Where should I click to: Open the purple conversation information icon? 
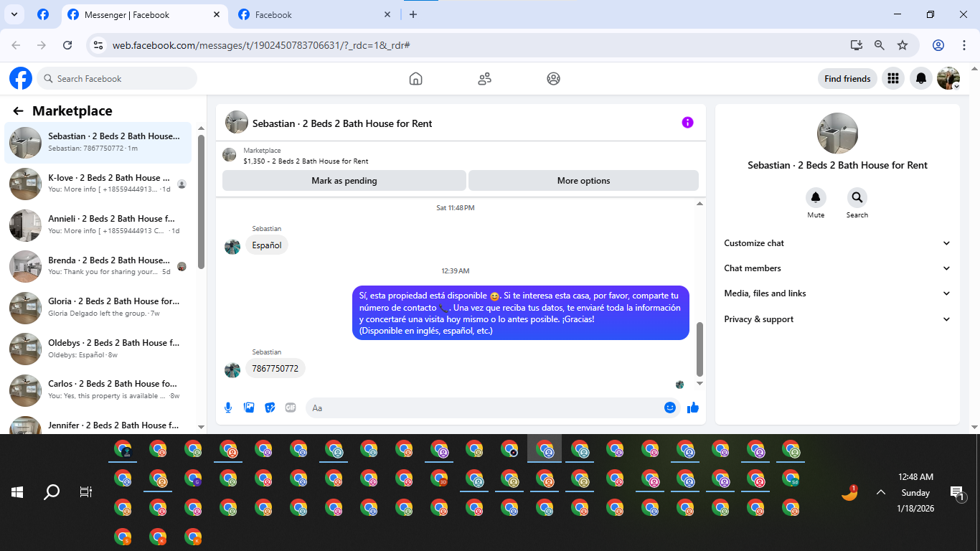(687, 123)
